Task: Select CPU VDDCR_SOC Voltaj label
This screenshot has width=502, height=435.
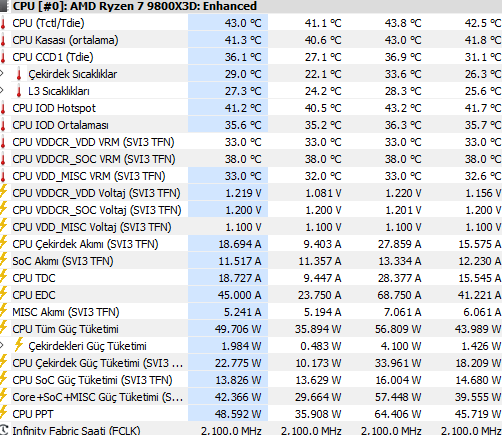Action: [x=97, y=210]
